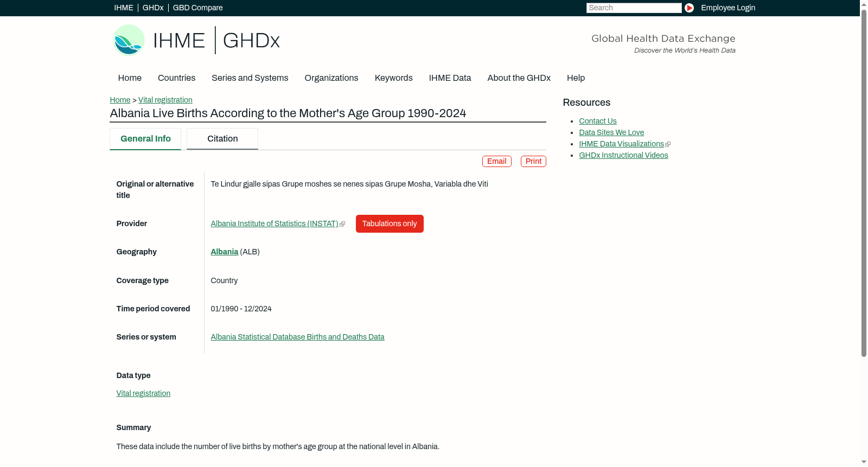Viewport: 868px width, 467px height.
Task: Open the About the GHDx menu
Action: (519, 78)
